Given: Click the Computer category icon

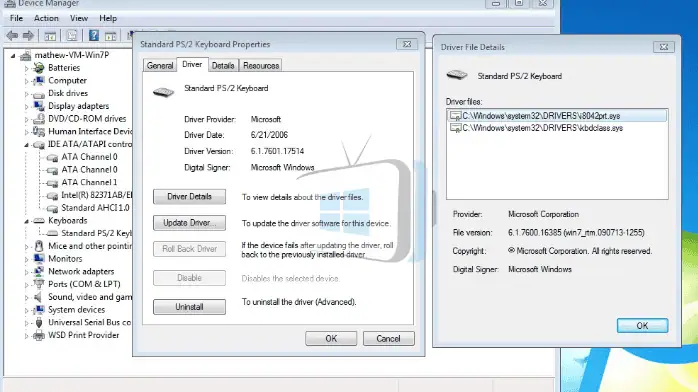Looking at the screenshot, I should point(39,81).
